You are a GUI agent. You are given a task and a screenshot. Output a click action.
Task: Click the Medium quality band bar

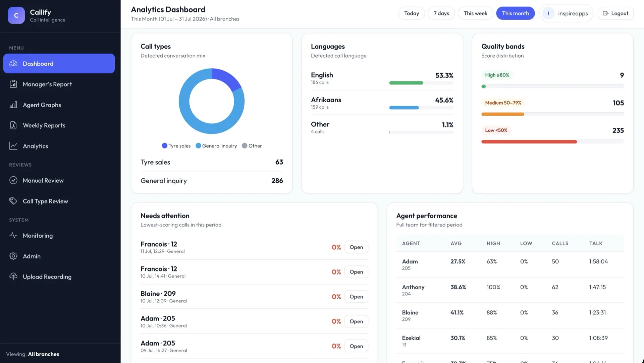pos(552,114)
